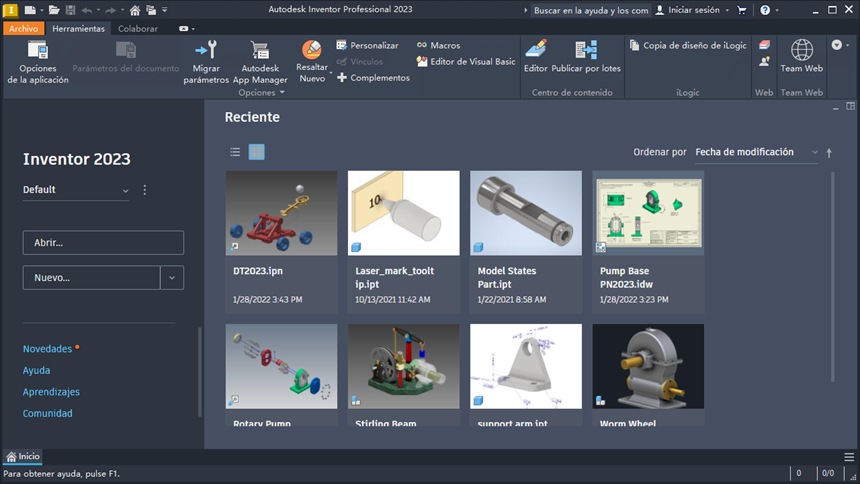Click the Open folder icon in quick access toolbar
Viewport: 860px width, 484px height.
(54, 10)
